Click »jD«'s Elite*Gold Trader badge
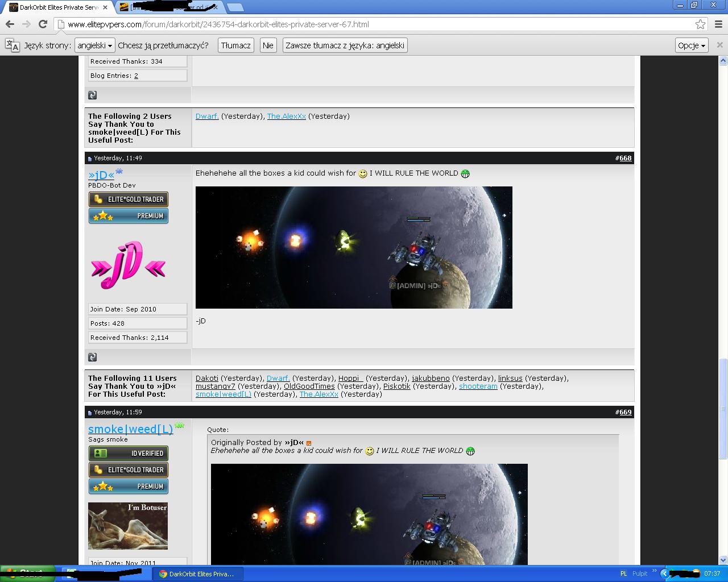The height and width of the screenshot is (582, 728). (x=129, y=199)
